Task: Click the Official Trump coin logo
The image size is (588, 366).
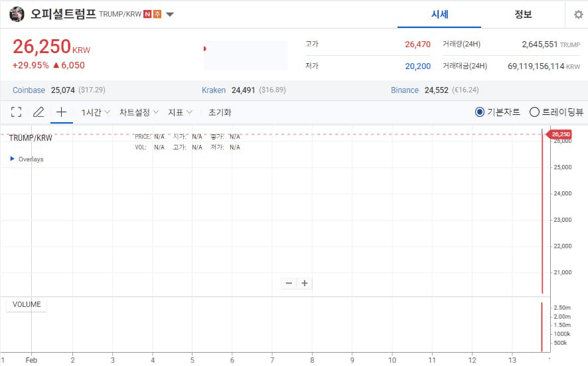Action: click(17, 14)
